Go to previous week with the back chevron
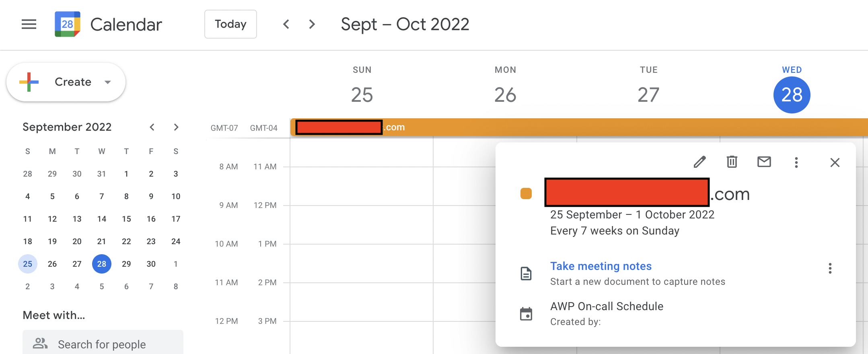 pos(286,24)
